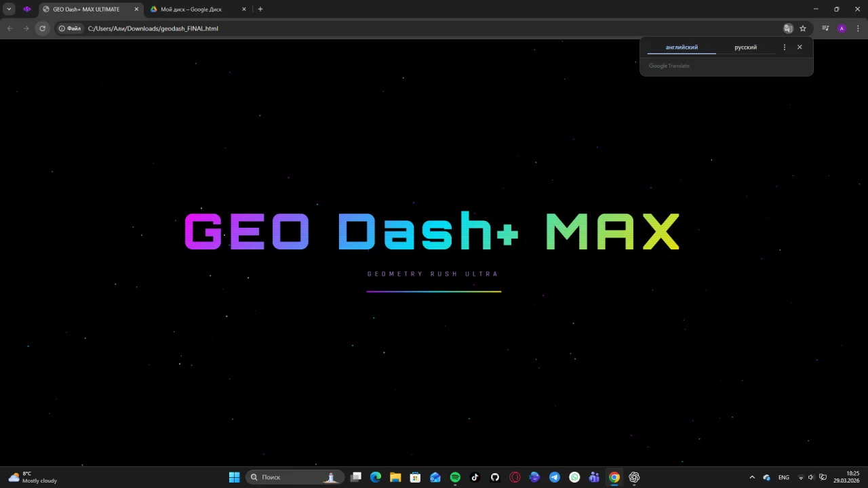Open the Windows Start menu
The height and width of the screenshot is (488, 868).
(x=234, y=477)
